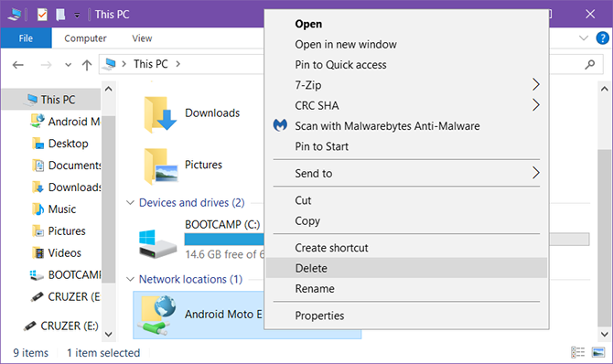Click the Android Moto E network location icon
Viewport: 613px width, 364px height.
157,316
